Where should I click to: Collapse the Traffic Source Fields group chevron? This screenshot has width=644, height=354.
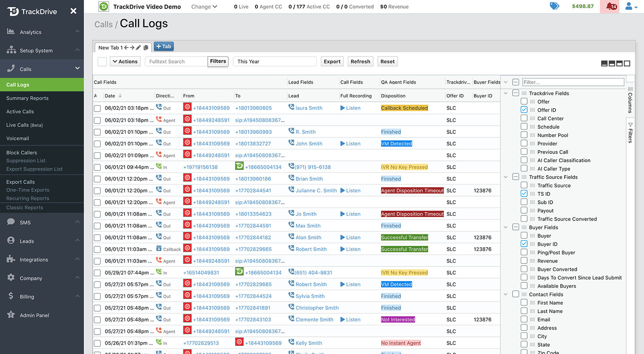tap(506, 177)
